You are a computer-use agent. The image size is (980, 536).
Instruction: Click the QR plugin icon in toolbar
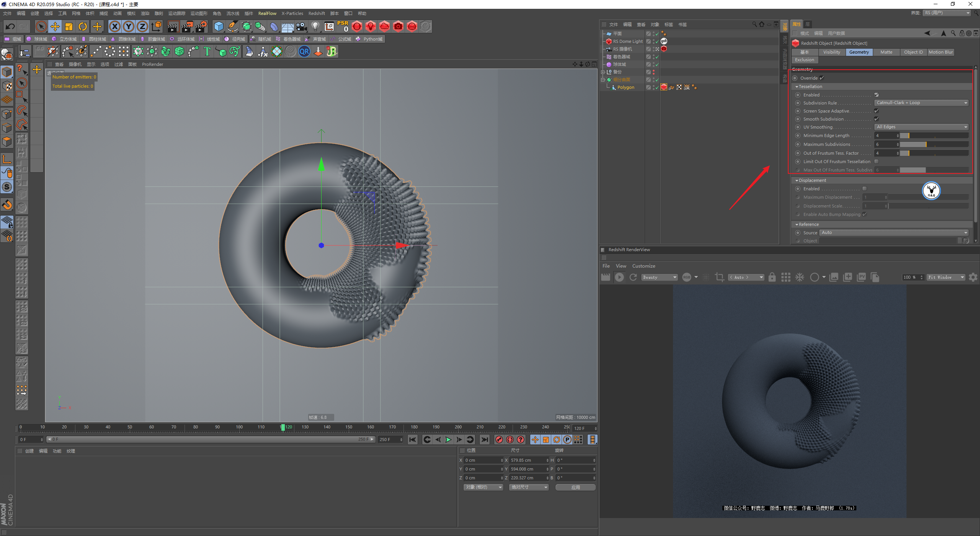304,51
